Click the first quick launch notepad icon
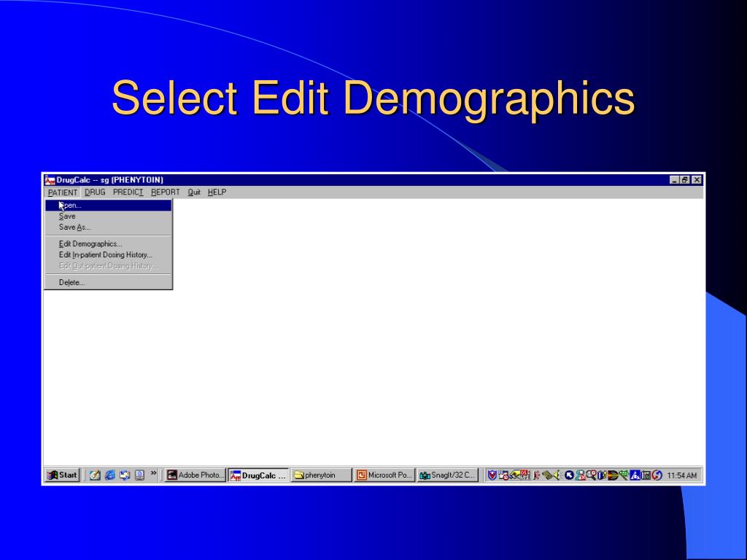Viewport: 747px width, 560px height. coord(95,475)
